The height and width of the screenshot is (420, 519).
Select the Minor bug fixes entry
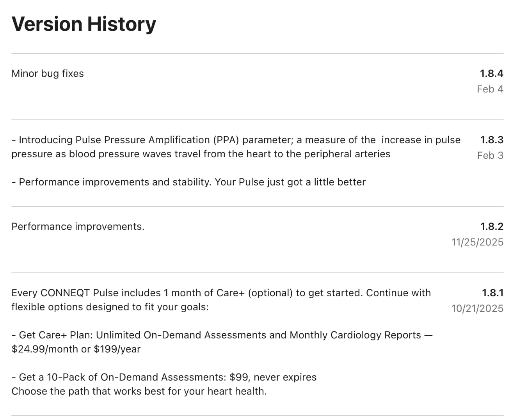pos(48,73)
